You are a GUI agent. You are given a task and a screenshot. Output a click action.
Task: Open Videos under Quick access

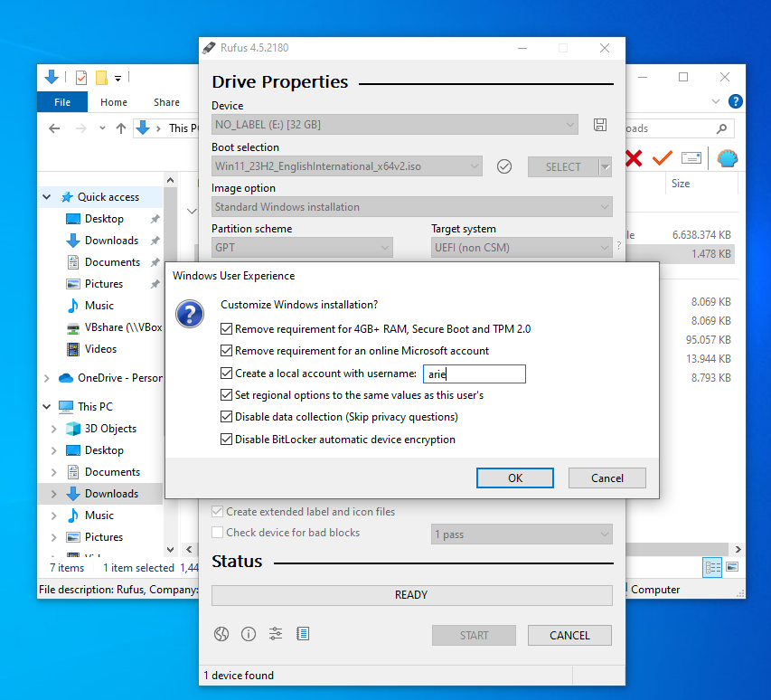tap(100, 349)
